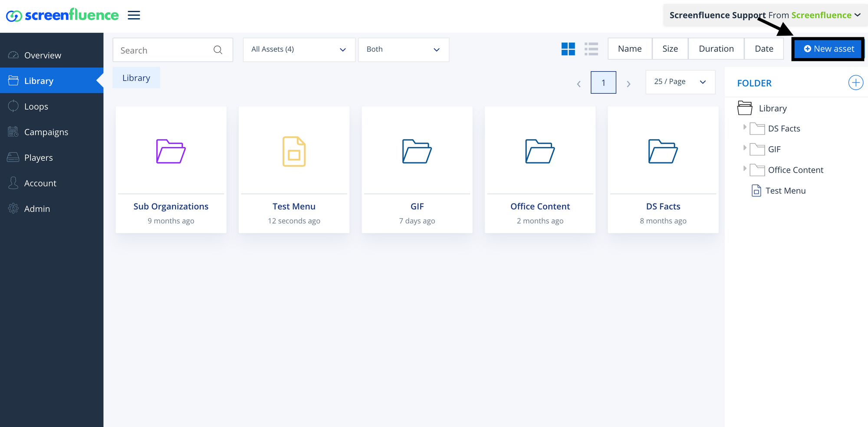The height and width of the screenshot is (427, 868).
Task: Click the Library root folder icon in tree
Action: coord(745,108)
